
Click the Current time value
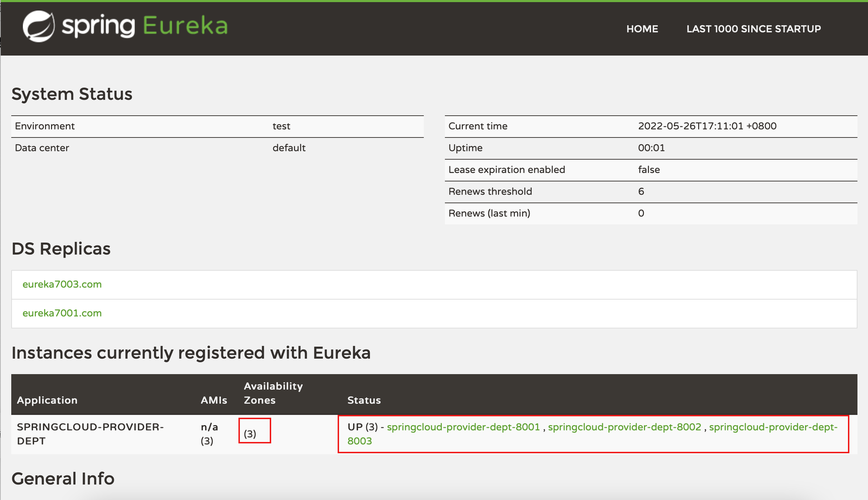tap(707, 126)
